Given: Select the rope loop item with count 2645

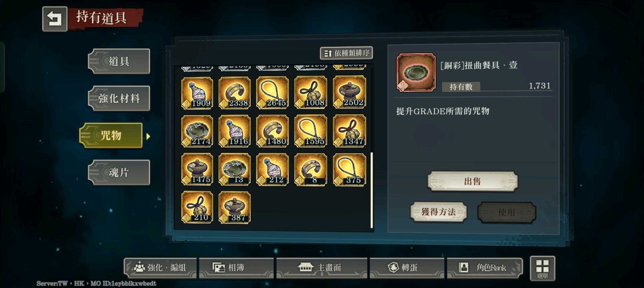Looking at the screenshot, I should click(272, 93).
